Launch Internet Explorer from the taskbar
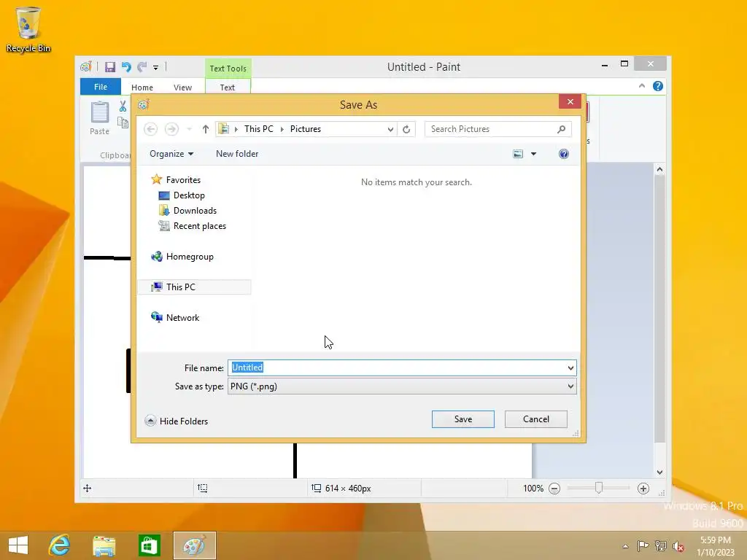The image size is (747, 560). click(x=60, y=545)
